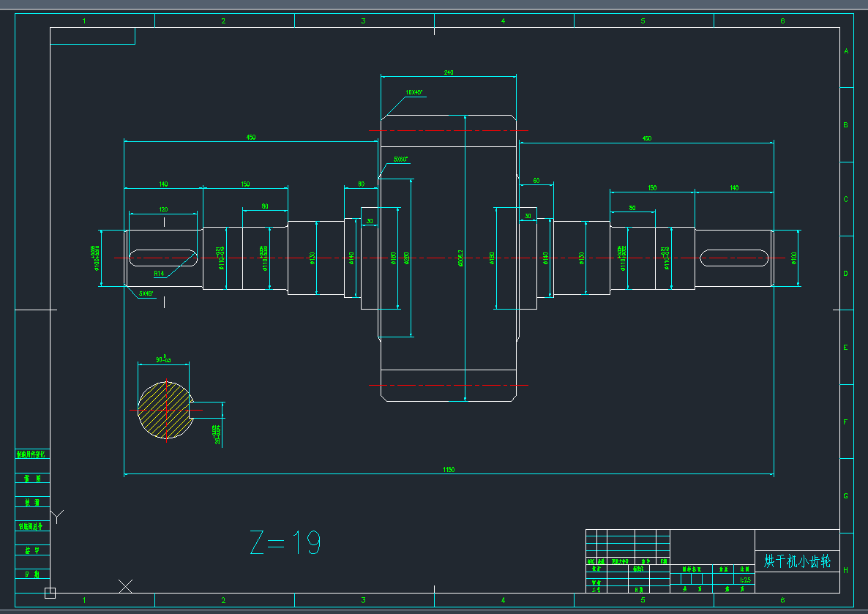Click the φ506.2 gear diameter dimension

(460, 258)
